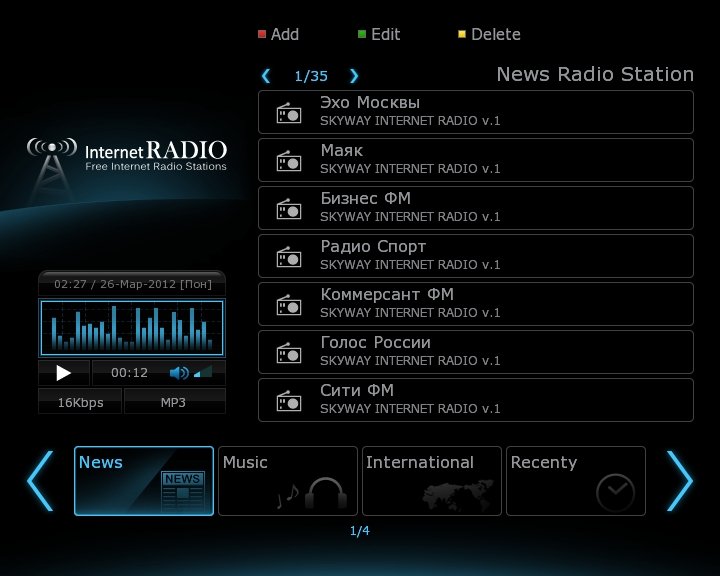This screenshot has height=576, width=720.
Task: Click radio icon next to Коммерсант ФМ
Action: coord(289,305)
